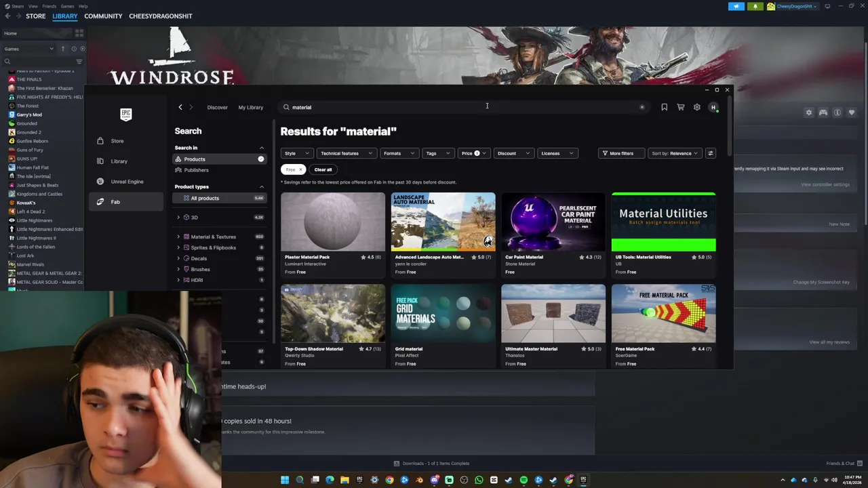Open Sort by Relevance dropdown
The image size is (868, 488).
(x=675, y=153)
